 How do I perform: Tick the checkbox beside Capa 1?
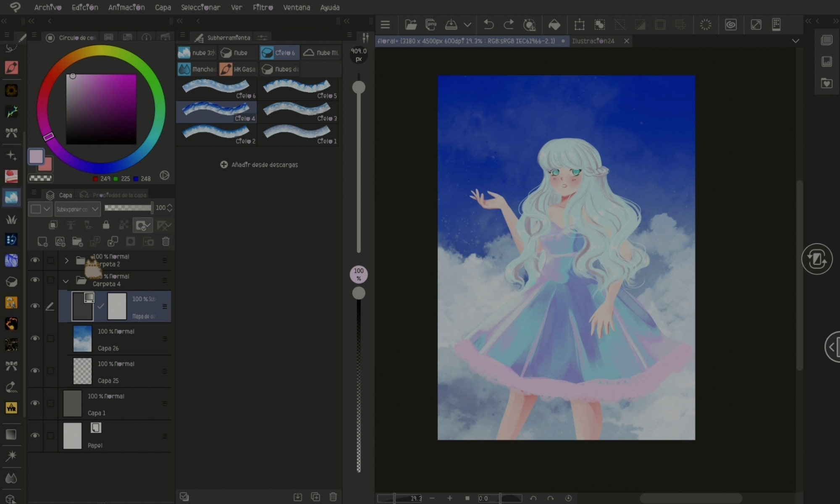50,403
